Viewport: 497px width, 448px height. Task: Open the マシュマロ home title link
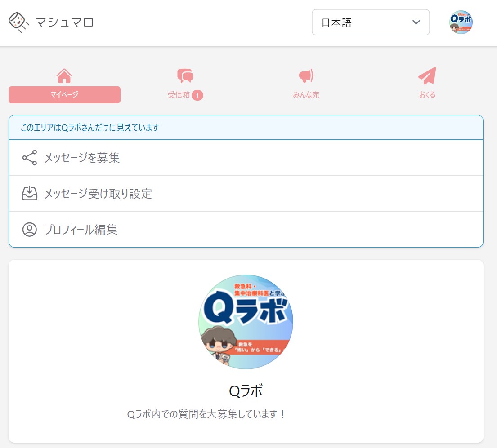(x=65, y=22)
